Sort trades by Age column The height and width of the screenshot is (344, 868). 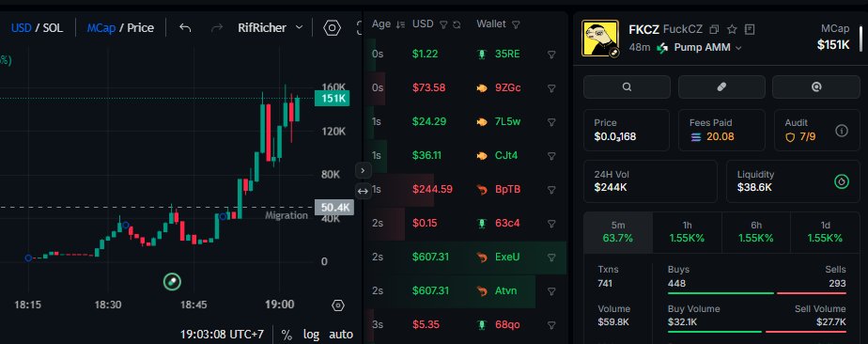pyautogui.click(x=401, y=24)
